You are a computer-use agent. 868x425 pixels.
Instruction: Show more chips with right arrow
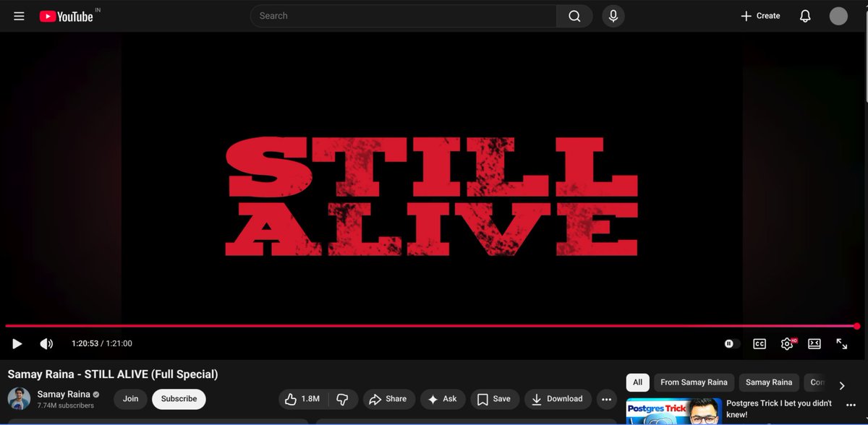(x=842, y=385)
